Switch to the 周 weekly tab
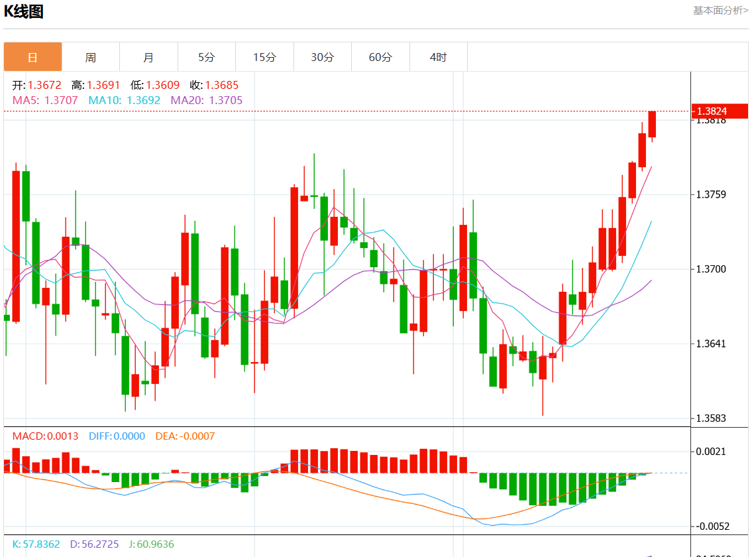Screen dimensions: 756x557 pos(91,57)
